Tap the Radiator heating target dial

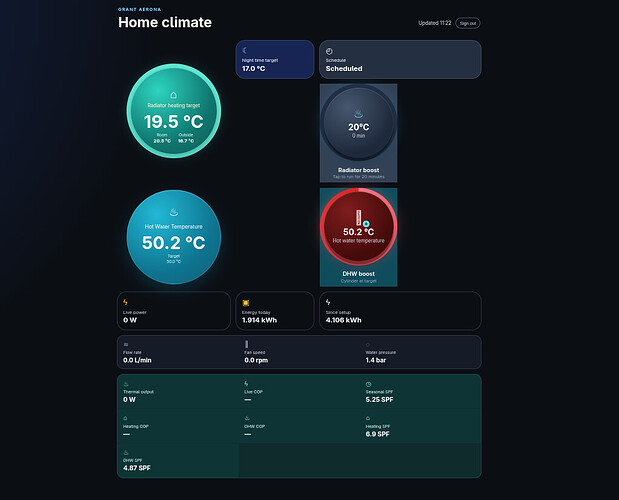(x=174, y=111)
